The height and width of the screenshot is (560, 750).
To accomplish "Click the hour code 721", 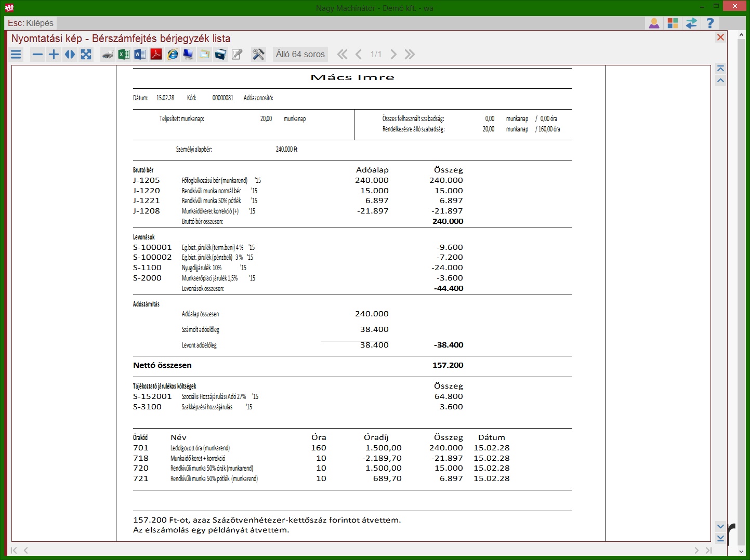I will [x=141, y=478].
